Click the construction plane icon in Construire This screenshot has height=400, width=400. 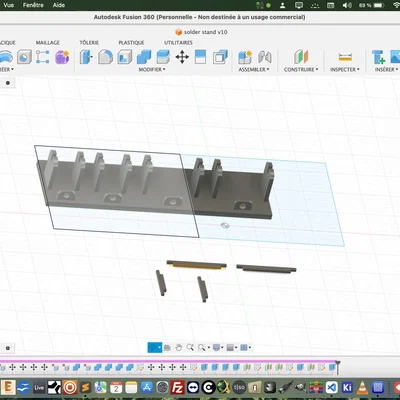(x=301, y=57)
